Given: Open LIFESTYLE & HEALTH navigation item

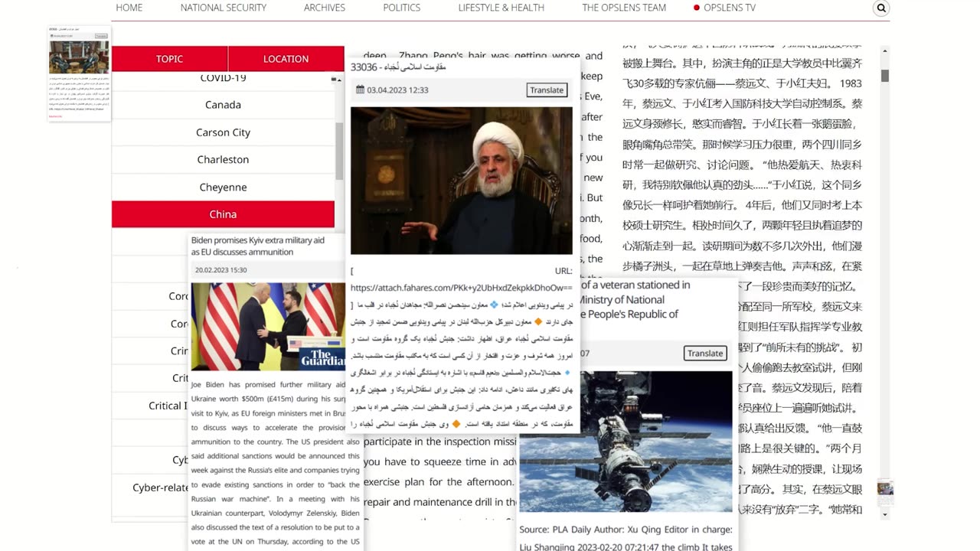Looking at the screenshot, I should coord(501,8).
